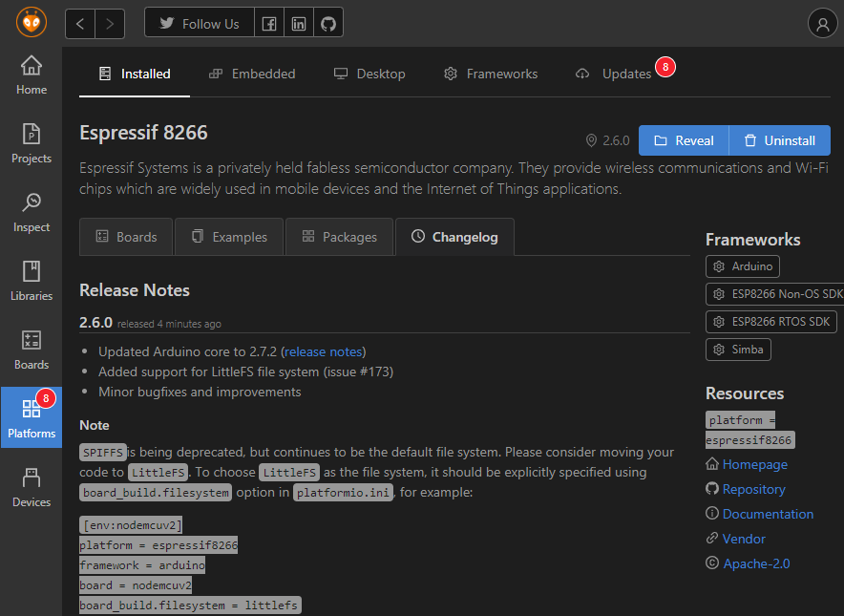This screenshot has height=616, width=844.
Task: Open Inspect in the sidebar
Action: click(x=32, y=213)
